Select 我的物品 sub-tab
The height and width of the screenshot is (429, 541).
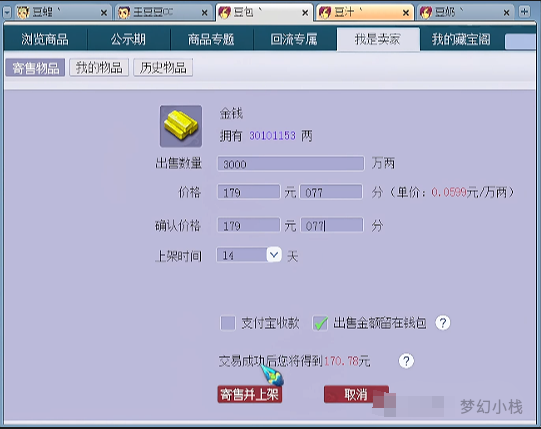(x=99, y=67)
